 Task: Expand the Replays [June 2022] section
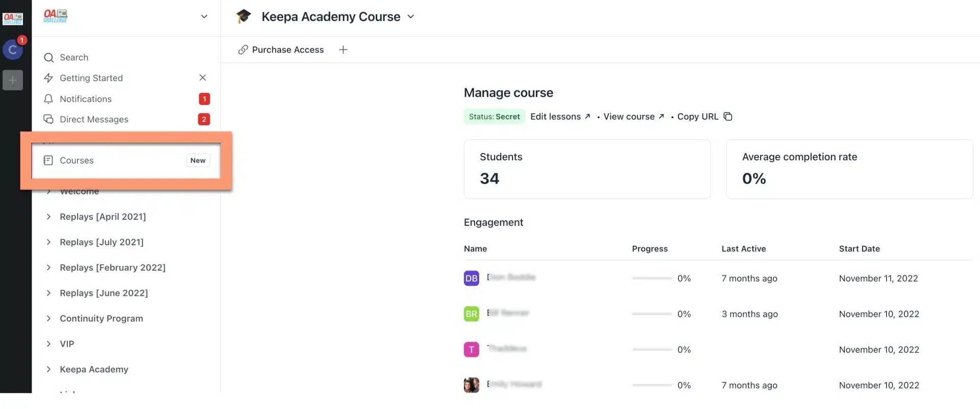[48, 293]
